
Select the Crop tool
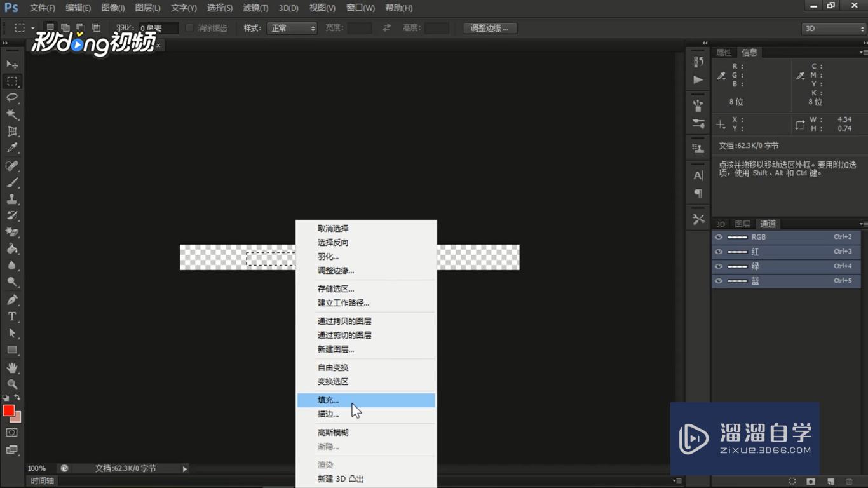coord(12,132)
